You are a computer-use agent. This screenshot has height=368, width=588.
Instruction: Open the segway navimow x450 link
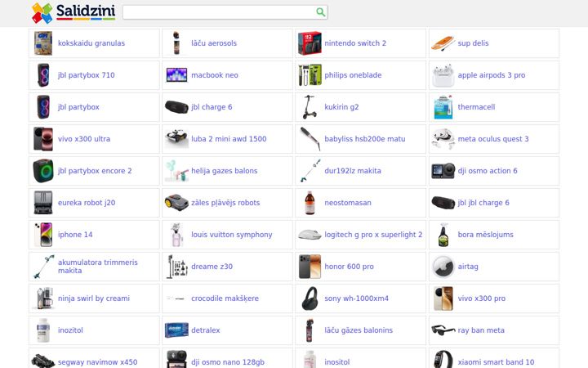[97, 362]
